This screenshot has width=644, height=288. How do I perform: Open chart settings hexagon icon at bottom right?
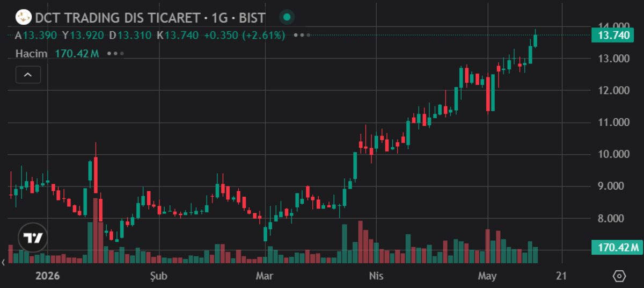coord(619,276)
